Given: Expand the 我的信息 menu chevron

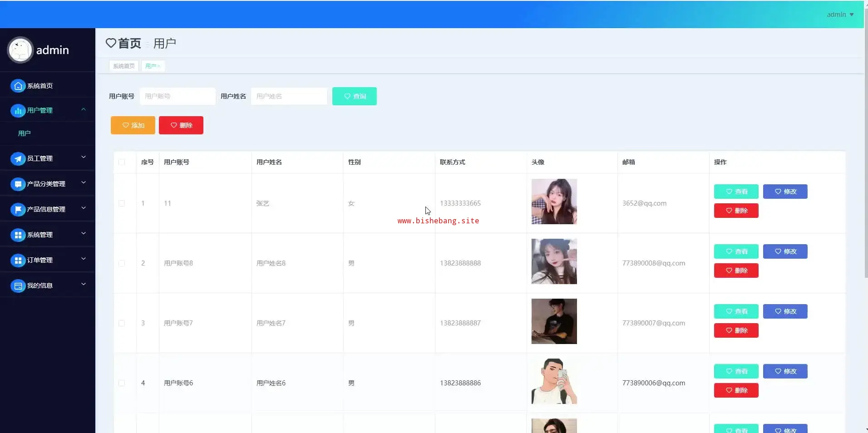Looking at the screenshot, I should (84, 284).
